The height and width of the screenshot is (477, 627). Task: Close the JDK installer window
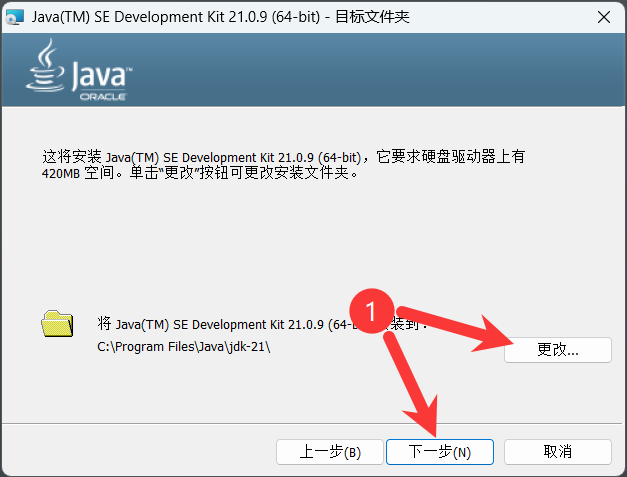(x=603, y=17)
